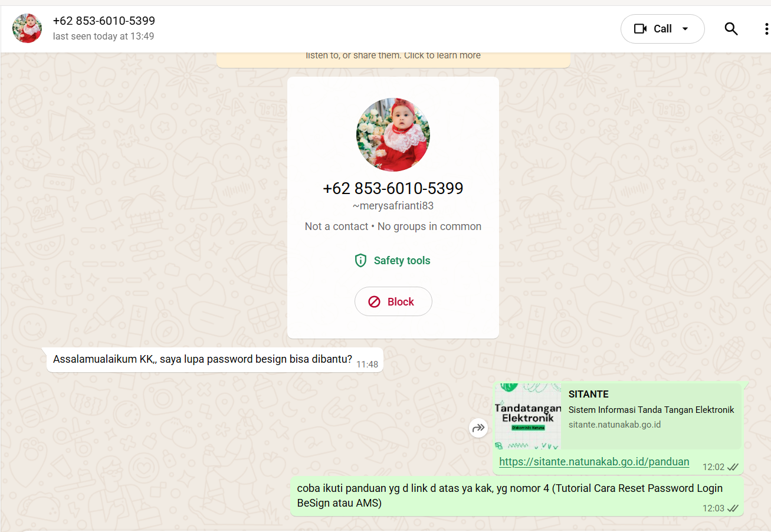Screen dimensions: 771x532
Task: Click the read-receipt ticks on 12:03 message
Action: (733, 508)
